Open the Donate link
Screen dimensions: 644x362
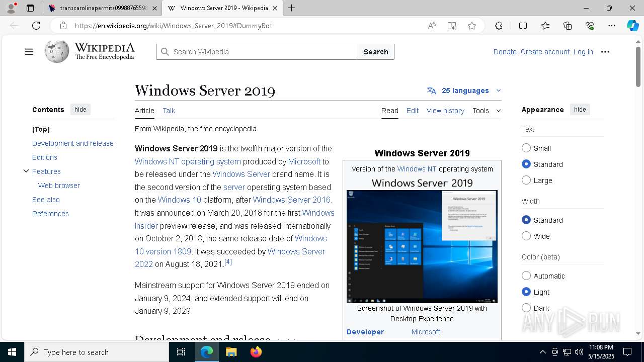click(505, 52)
